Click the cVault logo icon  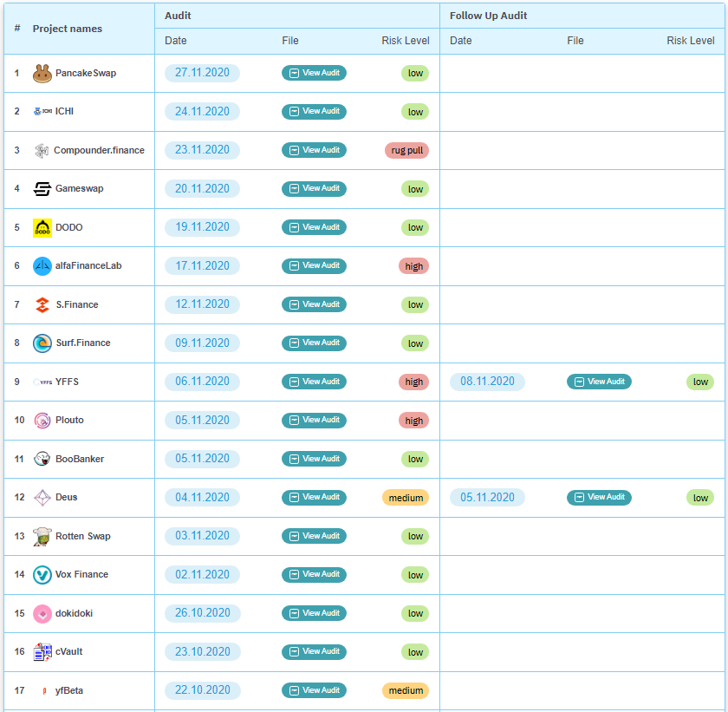[42, 652]
